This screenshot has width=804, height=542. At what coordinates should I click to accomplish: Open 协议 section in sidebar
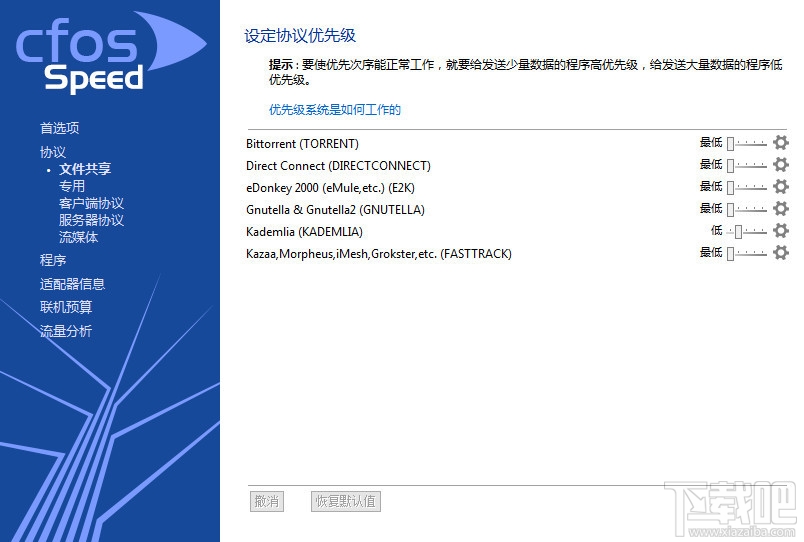click(x=53, y=152)
